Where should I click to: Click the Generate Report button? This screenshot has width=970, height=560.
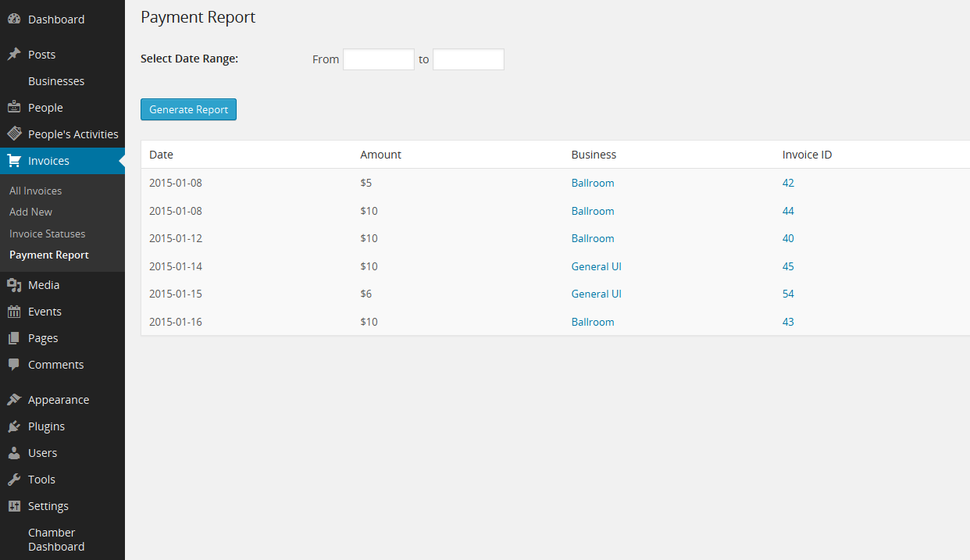tap(188, 109)
